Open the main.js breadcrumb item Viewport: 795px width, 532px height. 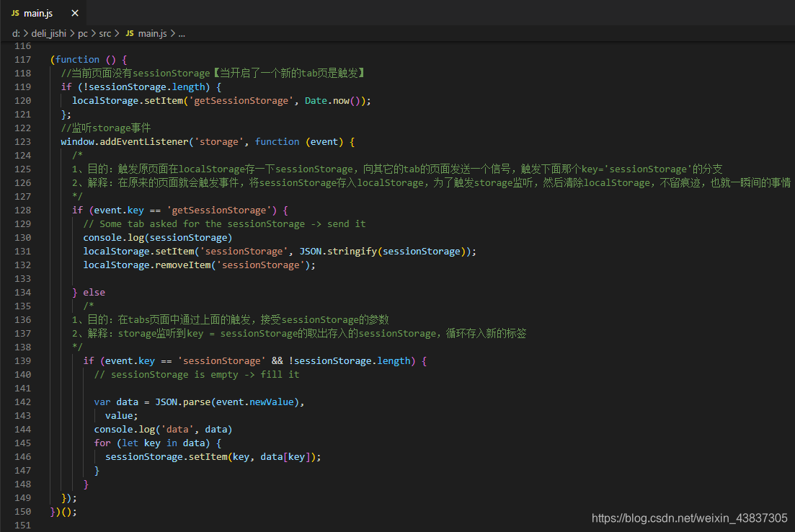(x=152, y=33)
